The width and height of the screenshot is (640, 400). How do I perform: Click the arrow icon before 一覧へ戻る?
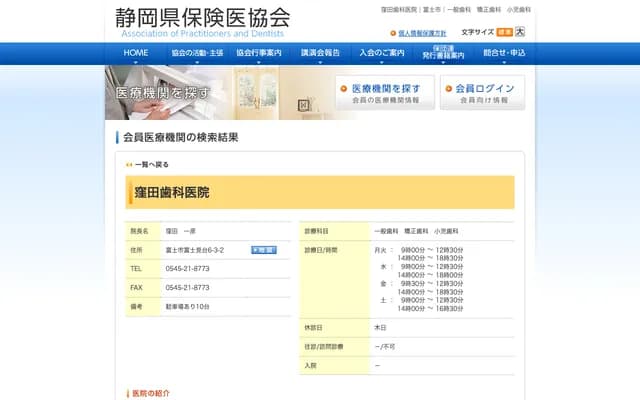pyautogui.click(x=129, y=164)
